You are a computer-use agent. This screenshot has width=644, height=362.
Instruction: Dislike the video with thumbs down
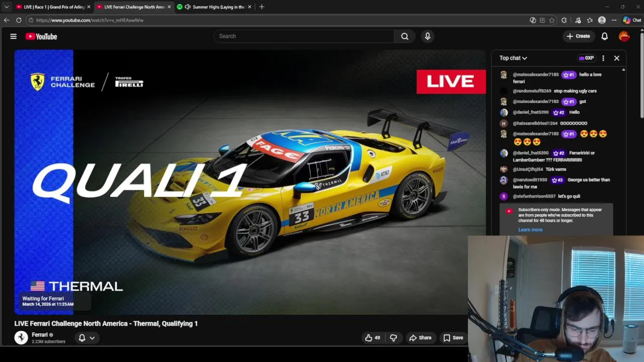pos(393,338)
